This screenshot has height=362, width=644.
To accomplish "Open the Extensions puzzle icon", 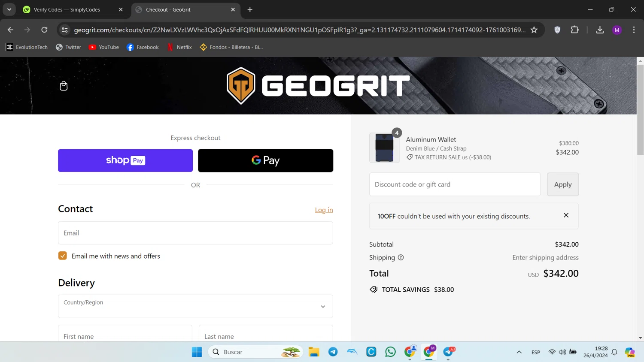I will [574, 30].
